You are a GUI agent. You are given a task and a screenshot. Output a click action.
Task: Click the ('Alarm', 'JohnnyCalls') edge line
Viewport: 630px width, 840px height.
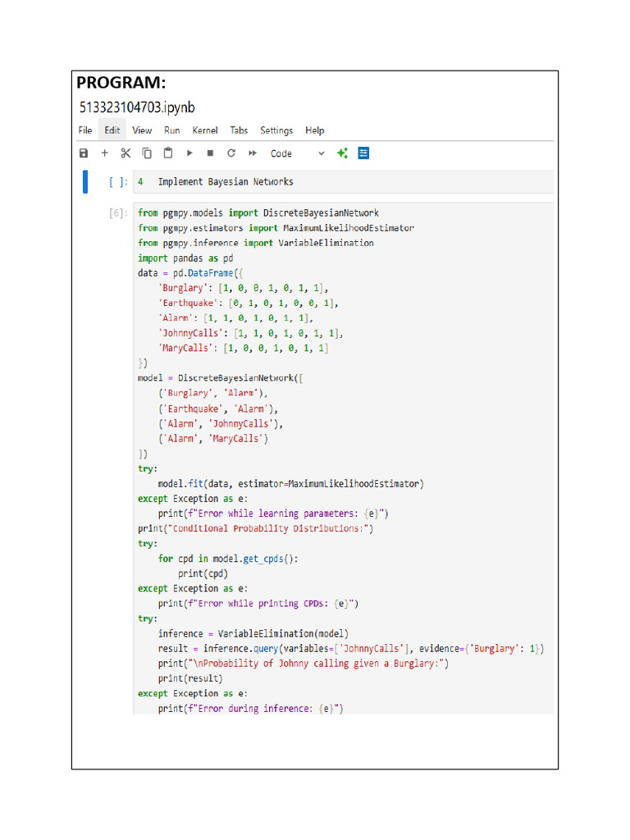click(221, 424)
